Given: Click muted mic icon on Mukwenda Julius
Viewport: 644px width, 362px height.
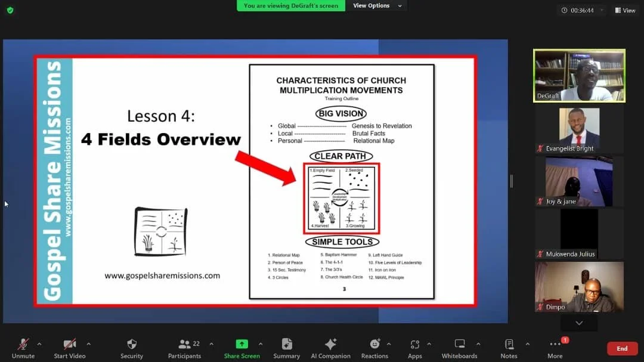Looking at the screenshot, I should pos(540,254).
